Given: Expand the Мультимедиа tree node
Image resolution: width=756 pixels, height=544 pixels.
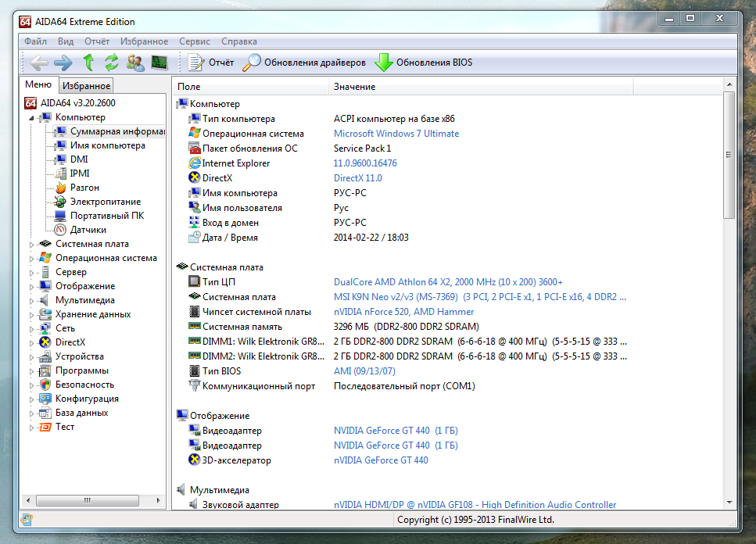Looking at the screenshot, I should [x=32, y=301].
